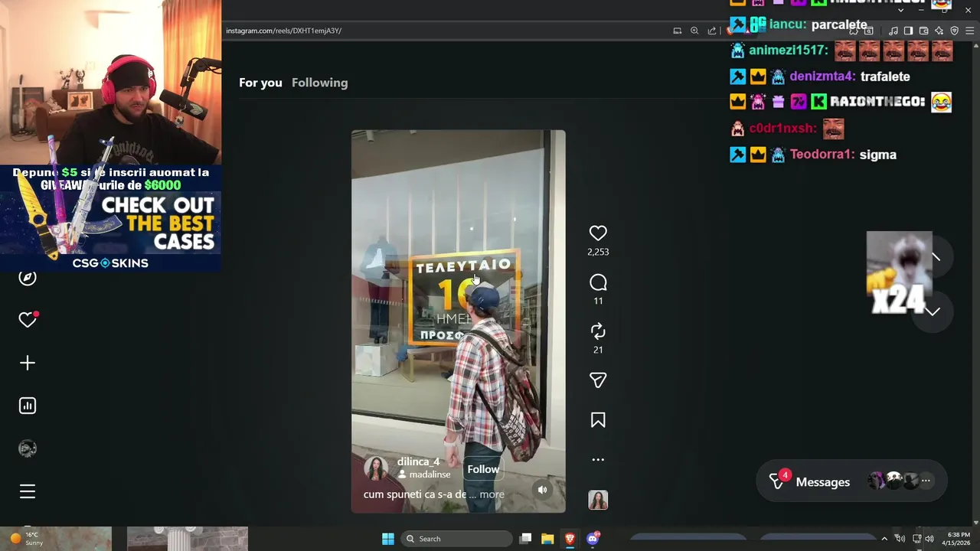Screen dimensions: 980x551
Task: Click the chat avatars in Messages bar
Action: [893, 481]
